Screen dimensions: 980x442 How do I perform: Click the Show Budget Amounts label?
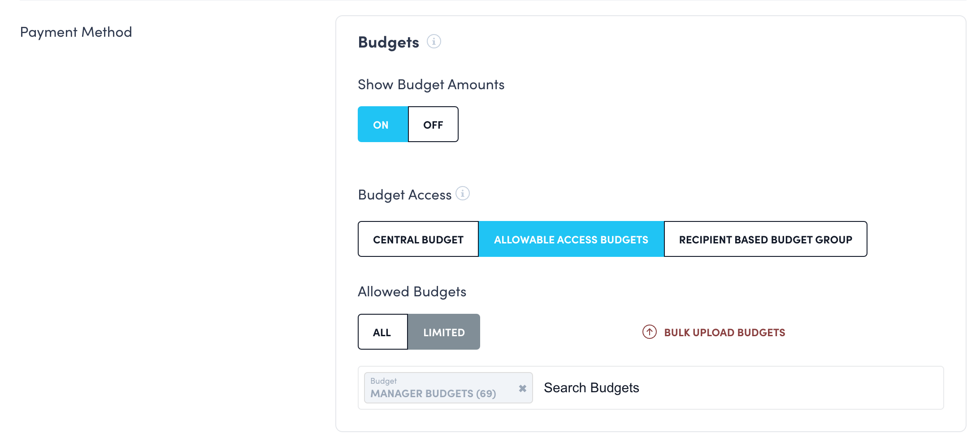[431, 85]
